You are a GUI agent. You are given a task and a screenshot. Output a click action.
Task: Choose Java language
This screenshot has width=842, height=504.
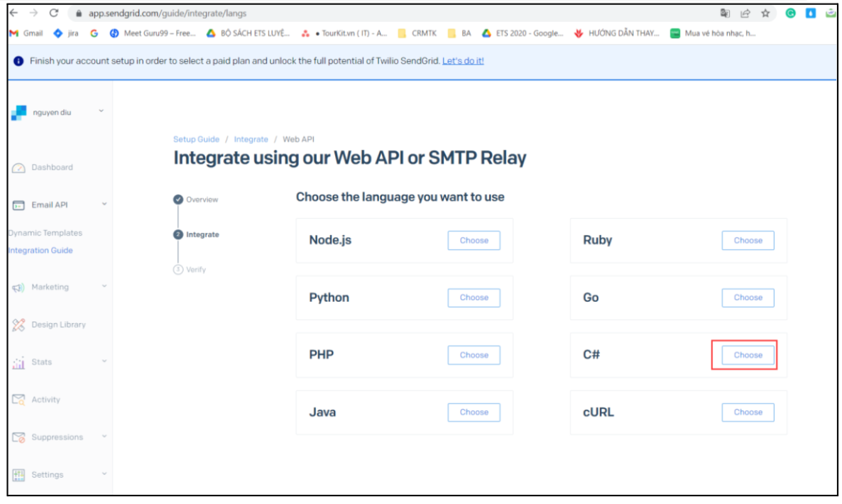(474, 412)
